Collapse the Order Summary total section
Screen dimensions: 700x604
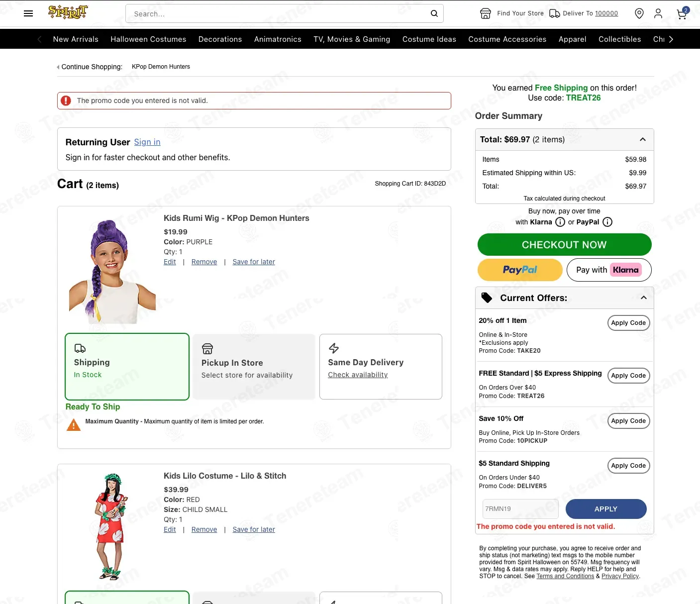tap(643, 139)
